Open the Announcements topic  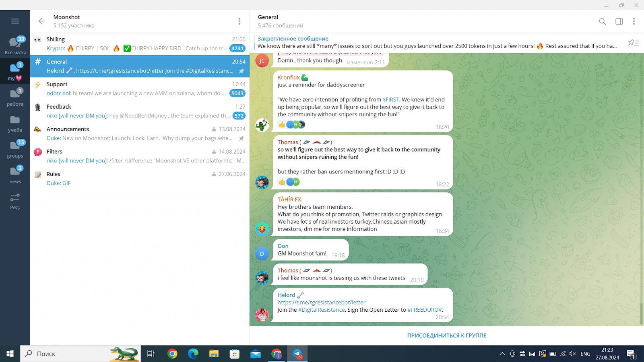click(x=140, y=134)
